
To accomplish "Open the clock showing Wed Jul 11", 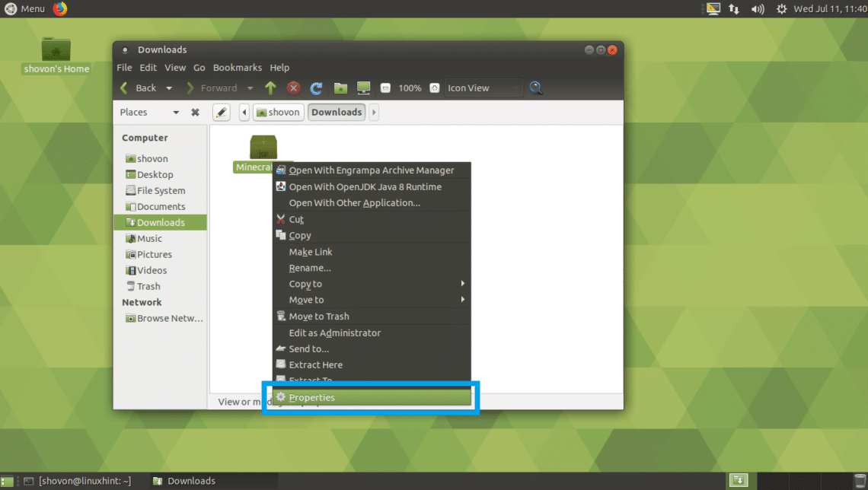I will coord(831,9).
